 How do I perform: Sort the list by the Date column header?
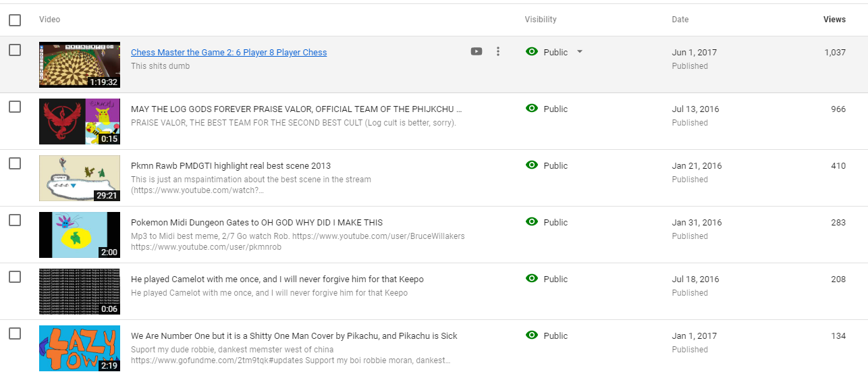coord(680,20)
